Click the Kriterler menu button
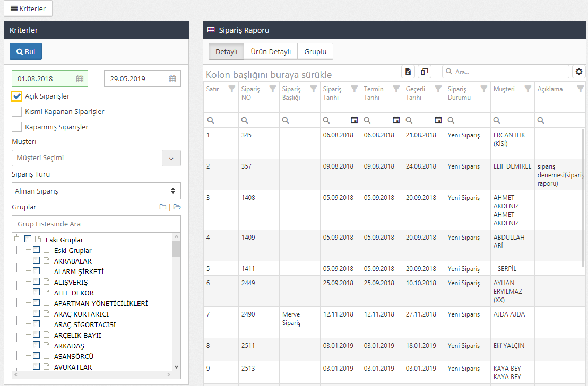 (28, 8)
